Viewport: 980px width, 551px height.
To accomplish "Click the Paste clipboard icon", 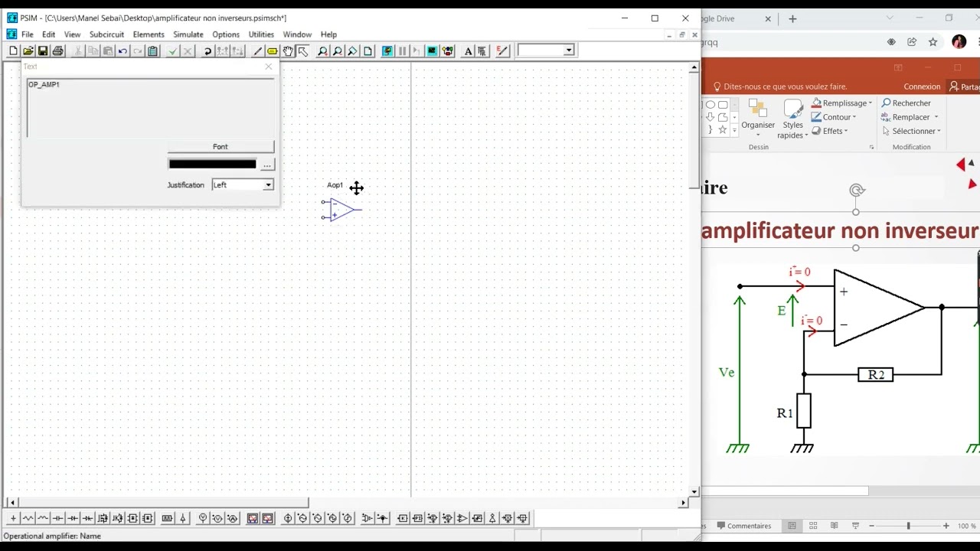I will point(152,51).
